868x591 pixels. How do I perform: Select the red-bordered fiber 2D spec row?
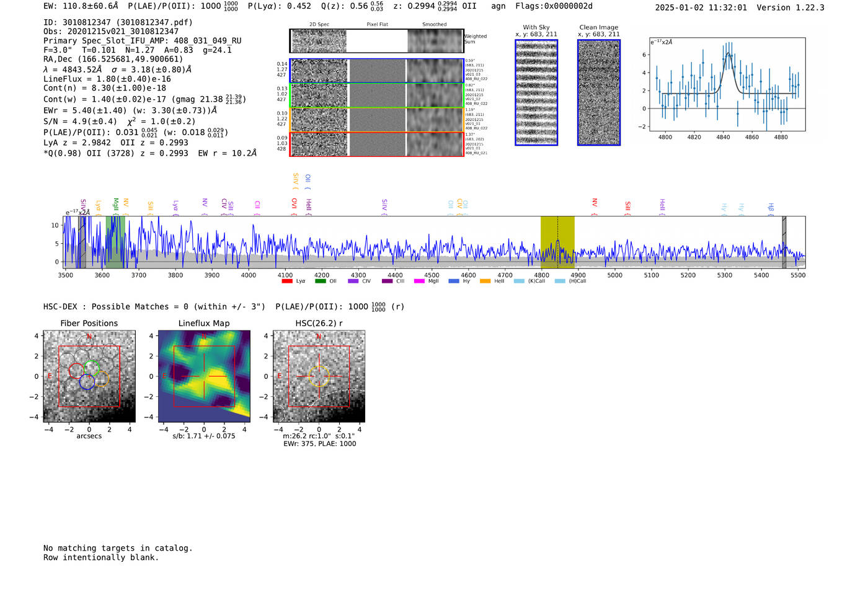[376, 144]
